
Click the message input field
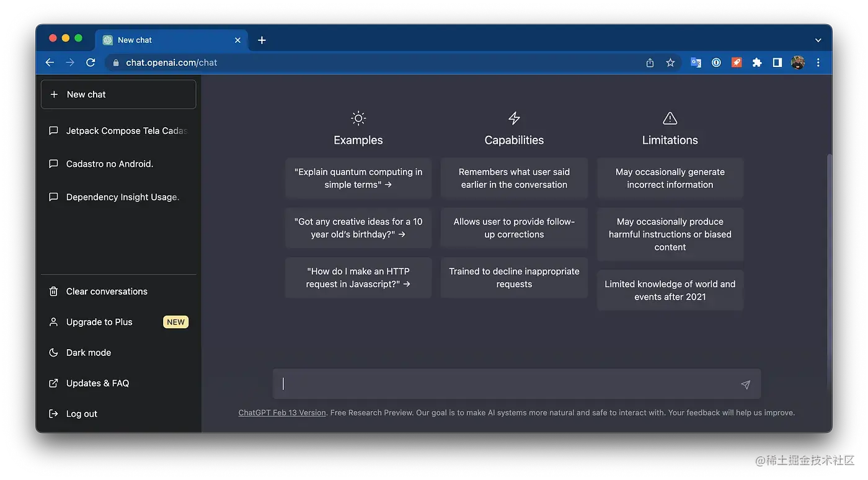tap(516, 384)
